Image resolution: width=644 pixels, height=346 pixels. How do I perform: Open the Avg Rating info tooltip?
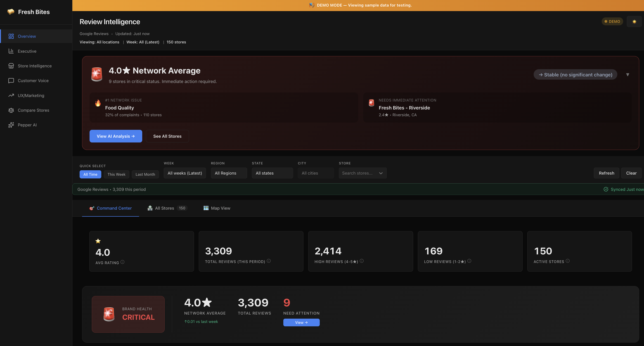tap(122, 262)
